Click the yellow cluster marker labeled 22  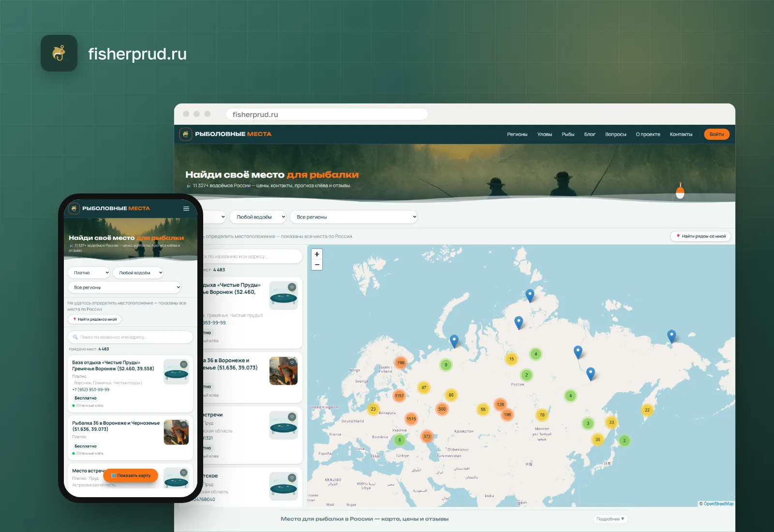coord(647,410)
